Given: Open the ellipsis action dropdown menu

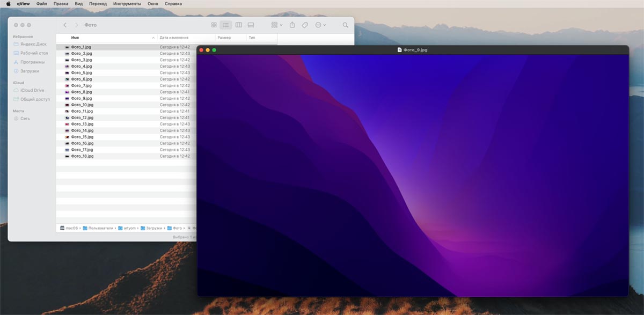Looking at the screenshot, I should [x=320, y=25].
